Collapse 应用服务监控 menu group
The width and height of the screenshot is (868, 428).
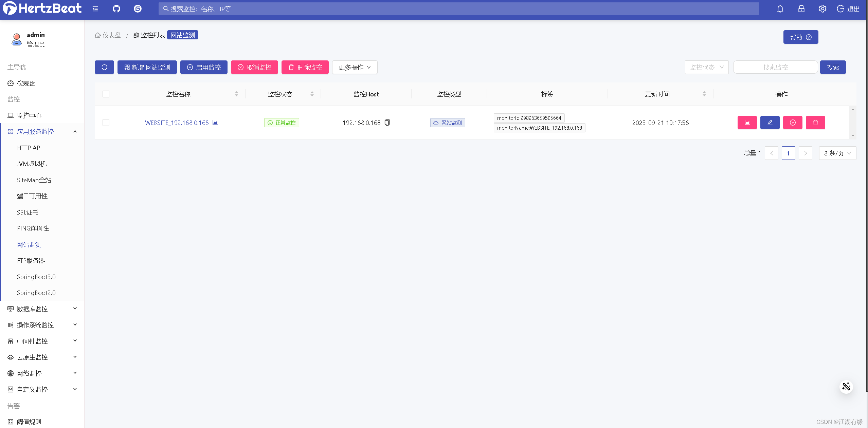coord(42,132)
